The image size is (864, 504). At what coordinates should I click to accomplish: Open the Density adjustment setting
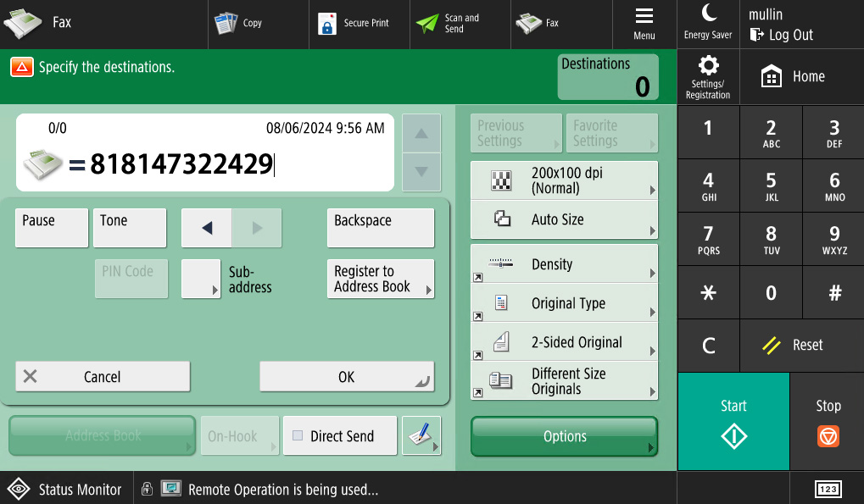click(x=564, y=264)
